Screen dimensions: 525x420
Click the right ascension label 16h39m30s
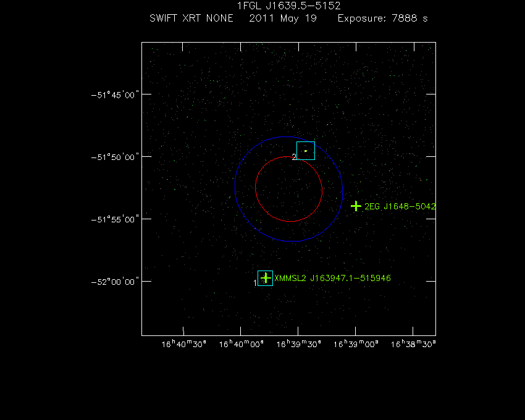point(299,344)
